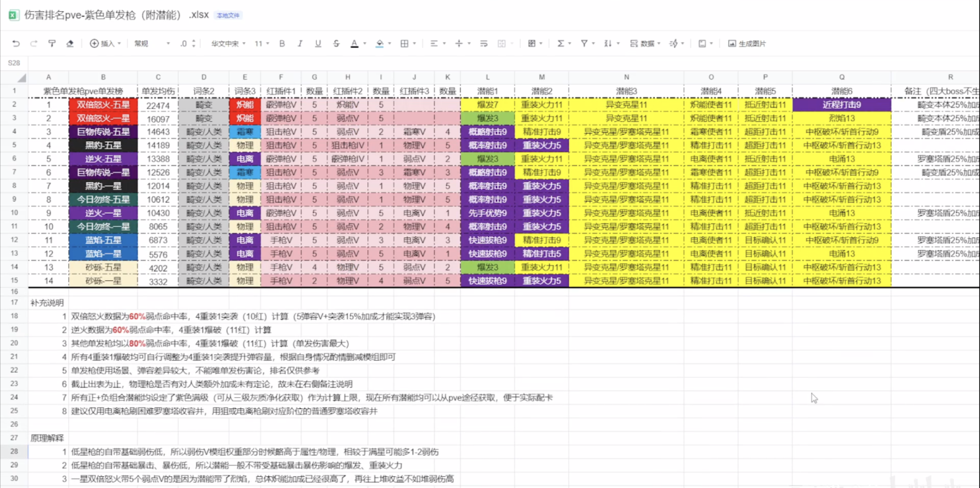The width and height of the screenshot is (980, 488).
Task: Click the 潜能3 column header cell
Action: [626, 91]
